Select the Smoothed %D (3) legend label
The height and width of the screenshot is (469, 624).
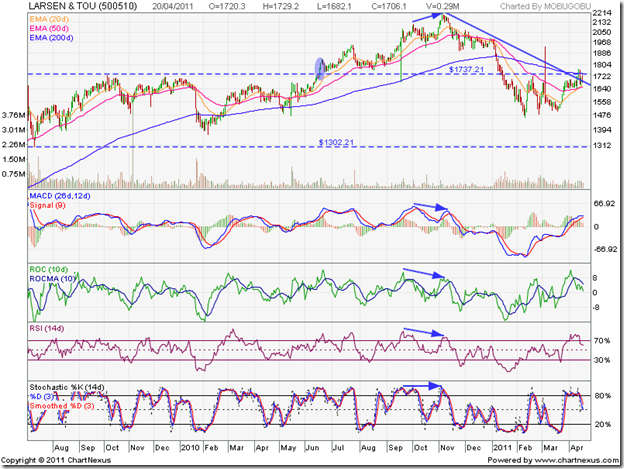pyautogui.click(x=62, y=406)
